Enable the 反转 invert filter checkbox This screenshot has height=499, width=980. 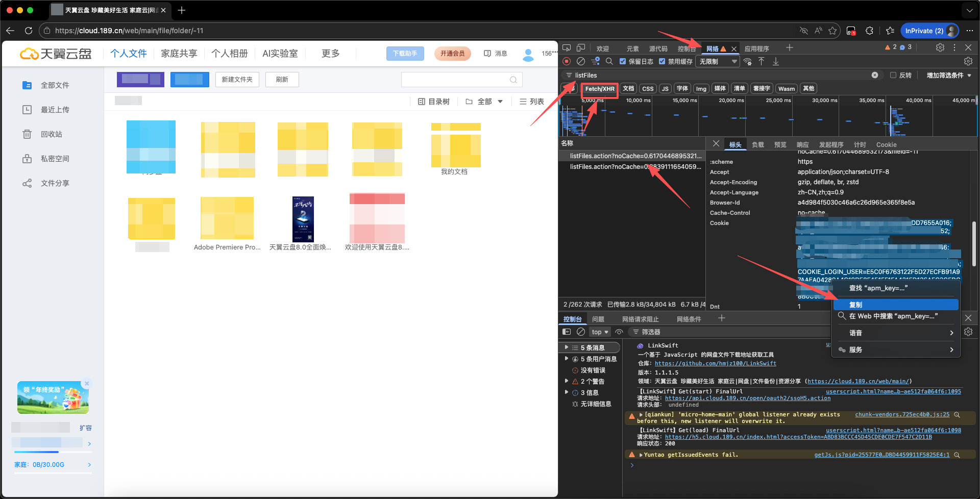point(893,75)
